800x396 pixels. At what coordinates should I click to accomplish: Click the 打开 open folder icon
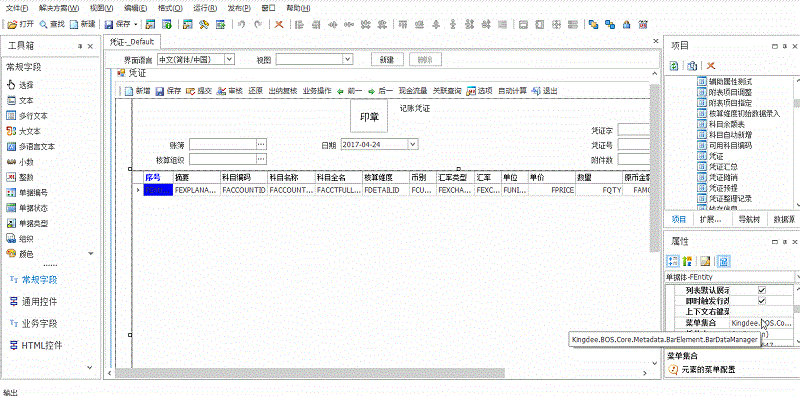pos(12,24)
